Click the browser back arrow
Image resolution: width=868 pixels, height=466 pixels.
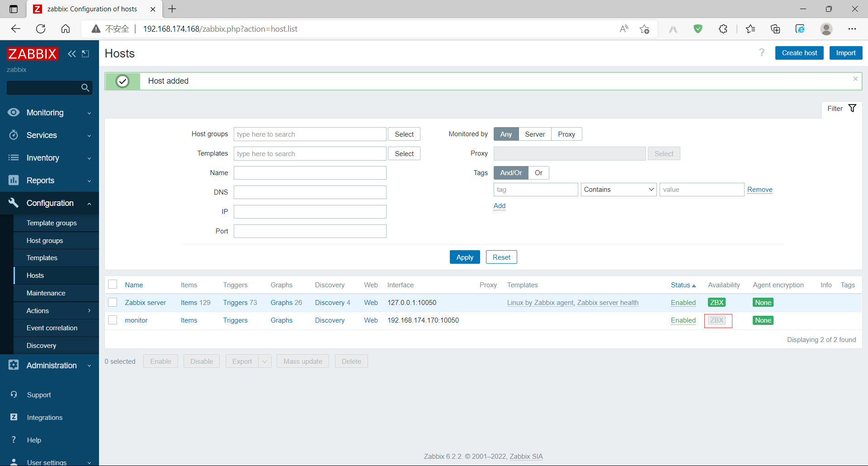pyautogui.click(x=16, y=29)
